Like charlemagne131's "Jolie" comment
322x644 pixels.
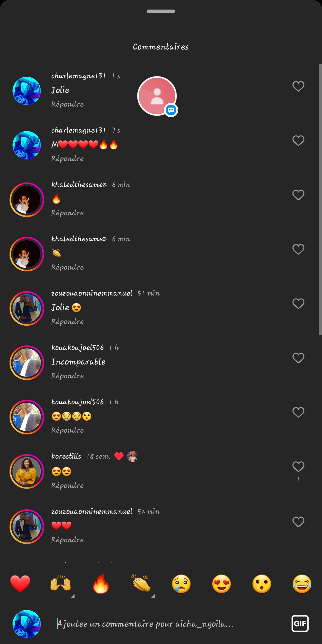[x=298, y=86]
